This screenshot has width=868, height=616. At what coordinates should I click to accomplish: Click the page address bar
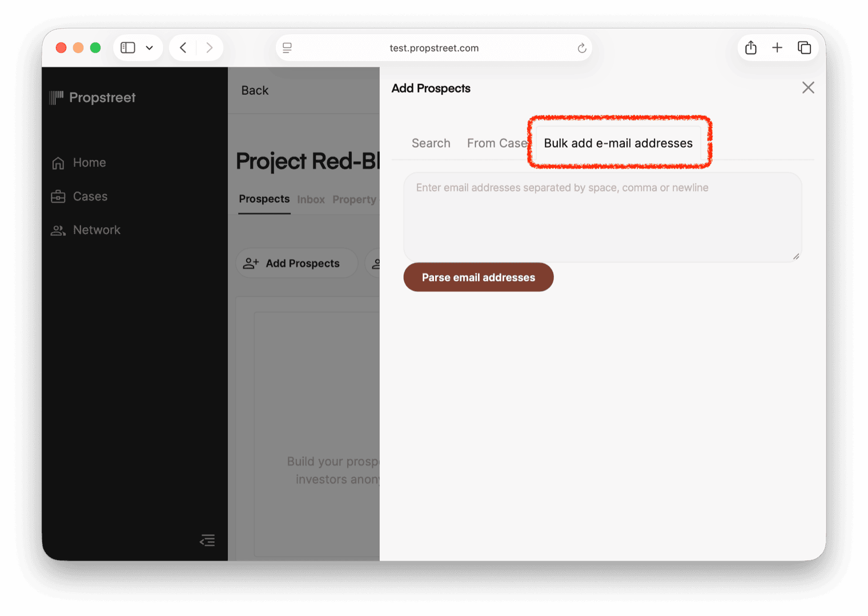point(433,48)
